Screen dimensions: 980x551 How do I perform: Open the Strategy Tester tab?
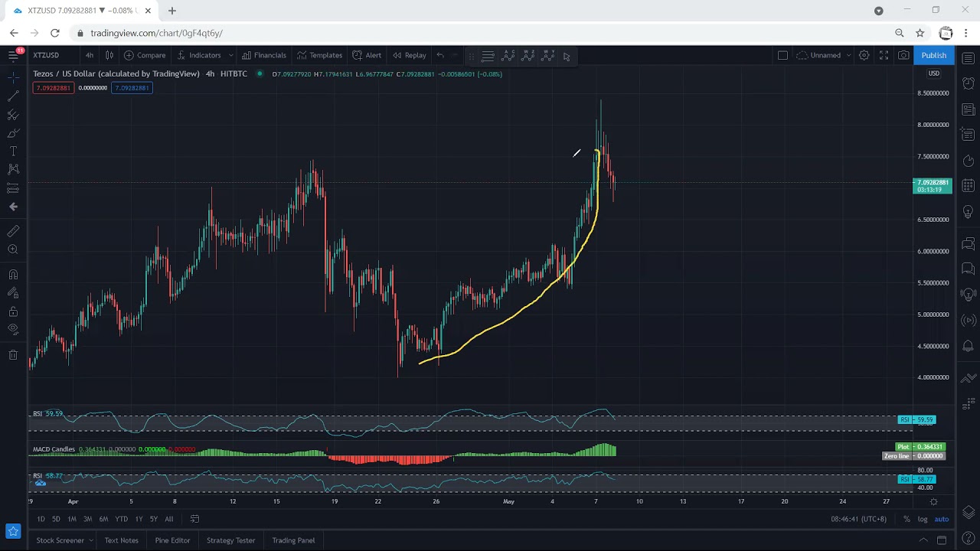[x=230, y=540]
